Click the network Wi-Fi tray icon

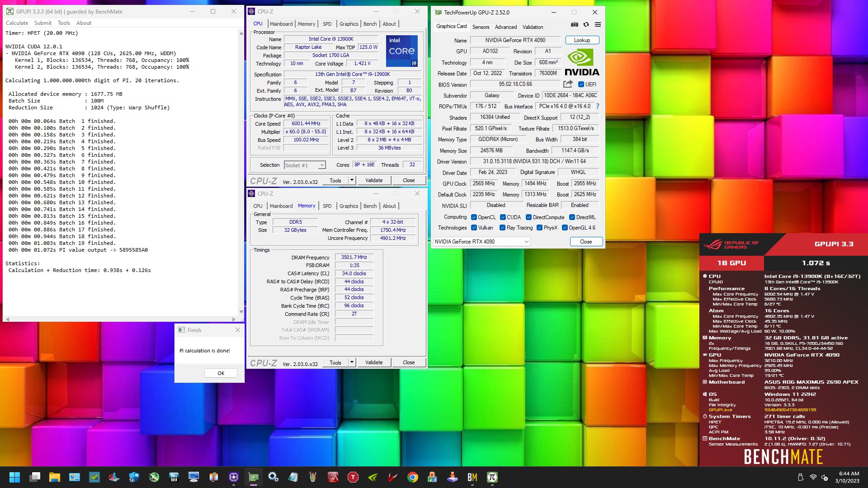coord(813,477)
